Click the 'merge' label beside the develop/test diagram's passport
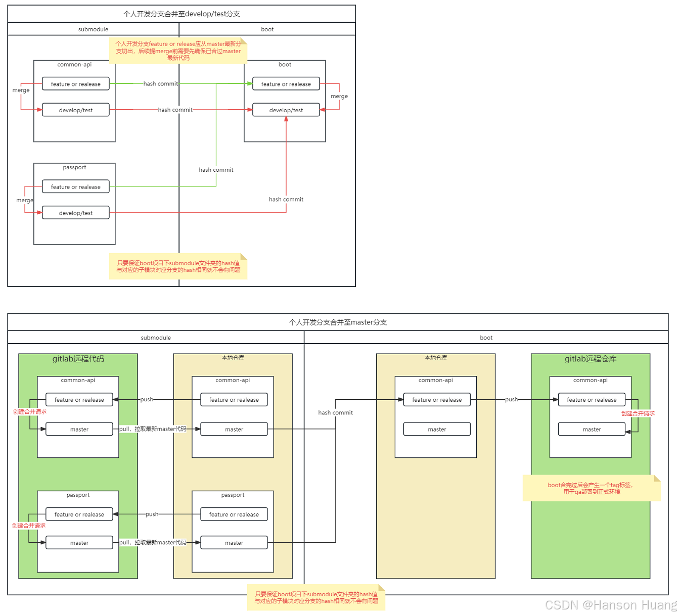Viewport: 679px width, 616px height. (x=25, y=200)
